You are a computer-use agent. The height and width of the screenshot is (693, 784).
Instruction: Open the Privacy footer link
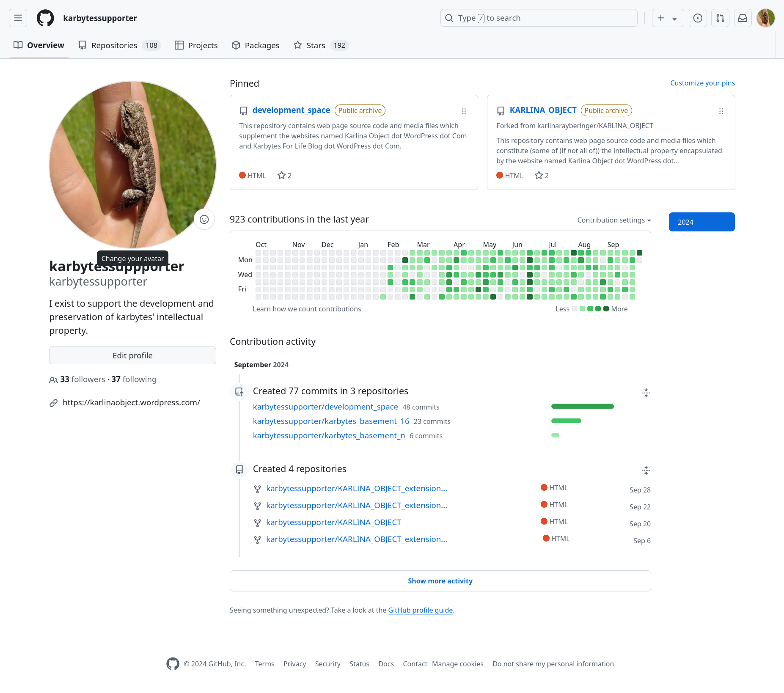coord(294,664)
